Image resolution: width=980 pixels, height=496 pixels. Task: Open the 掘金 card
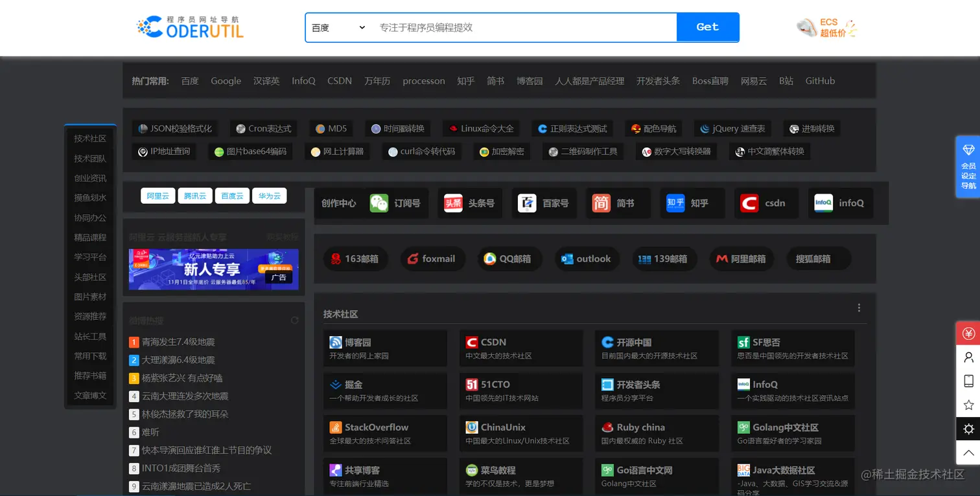(x=385, y=391)
